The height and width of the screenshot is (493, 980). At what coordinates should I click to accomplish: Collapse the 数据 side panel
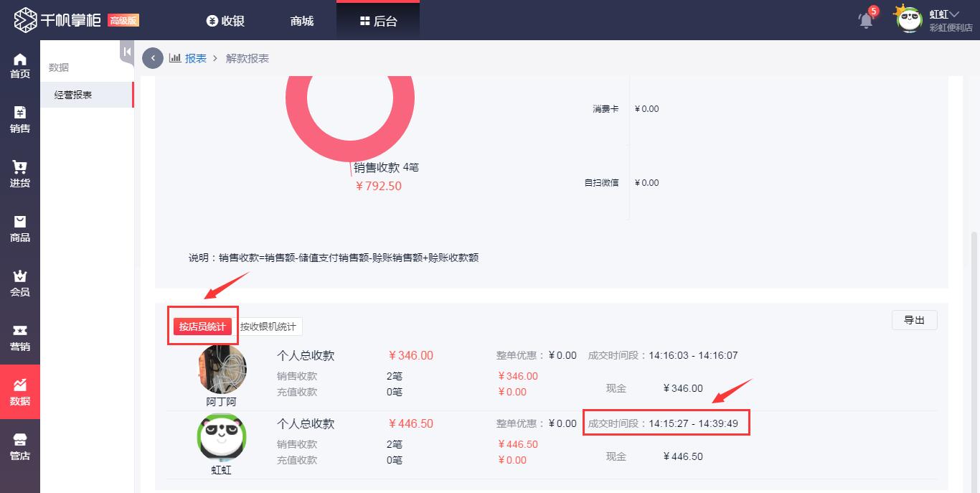point(126,51)
